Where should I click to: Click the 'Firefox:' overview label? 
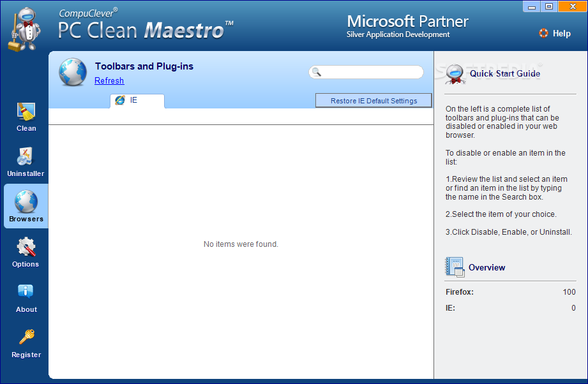click(x=460, y=292)
